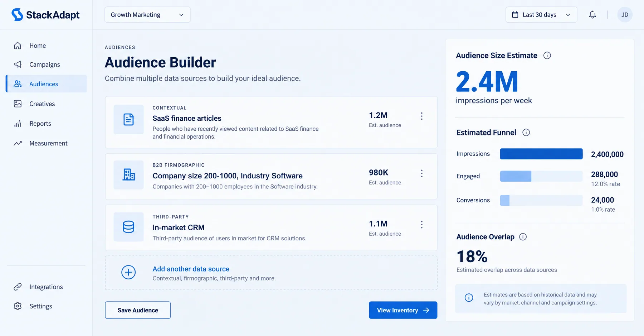Screen dimensions: 644x336
Task: Open the three-dot menu for SaaS finance articles
Action: pos(422,116)
